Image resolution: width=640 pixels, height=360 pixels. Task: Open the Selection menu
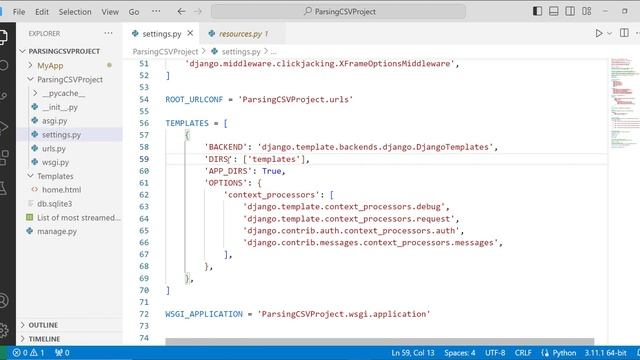(x=75, y=12)
